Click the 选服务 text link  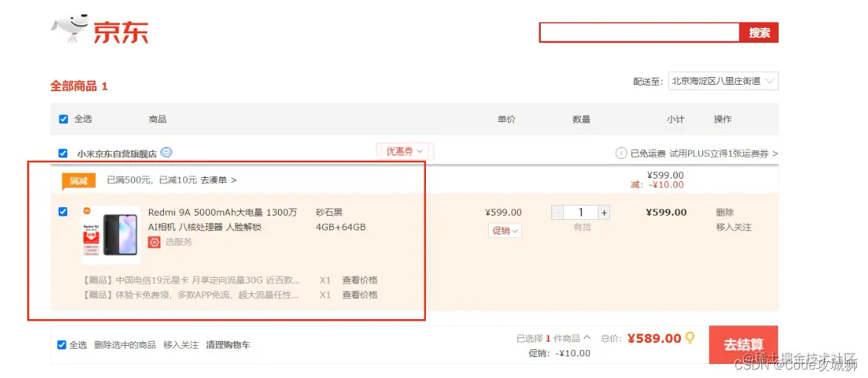point(179,242)
